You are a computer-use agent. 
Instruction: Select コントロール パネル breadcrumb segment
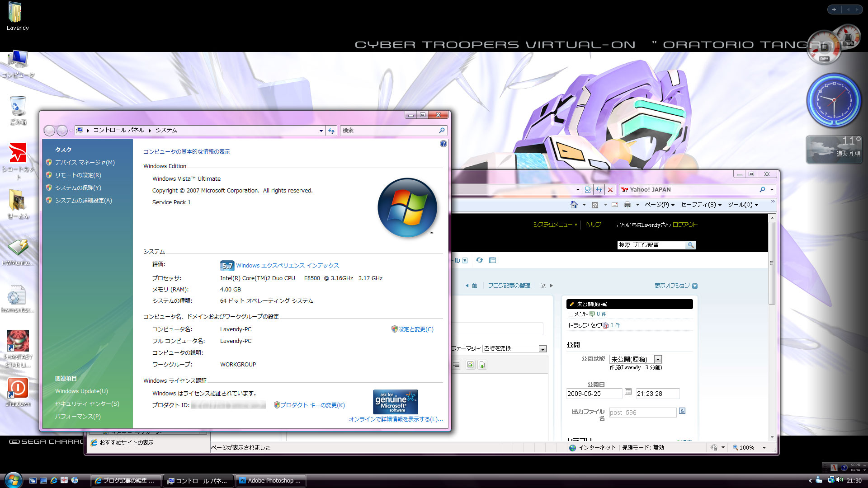pos(118,130)
